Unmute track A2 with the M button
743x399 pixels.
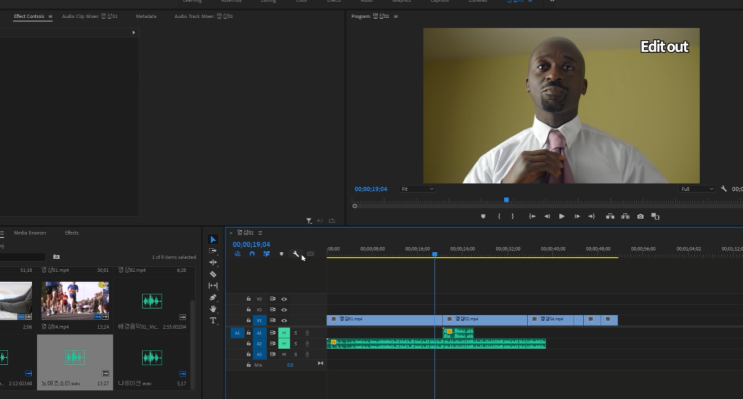tap(284, 344)
